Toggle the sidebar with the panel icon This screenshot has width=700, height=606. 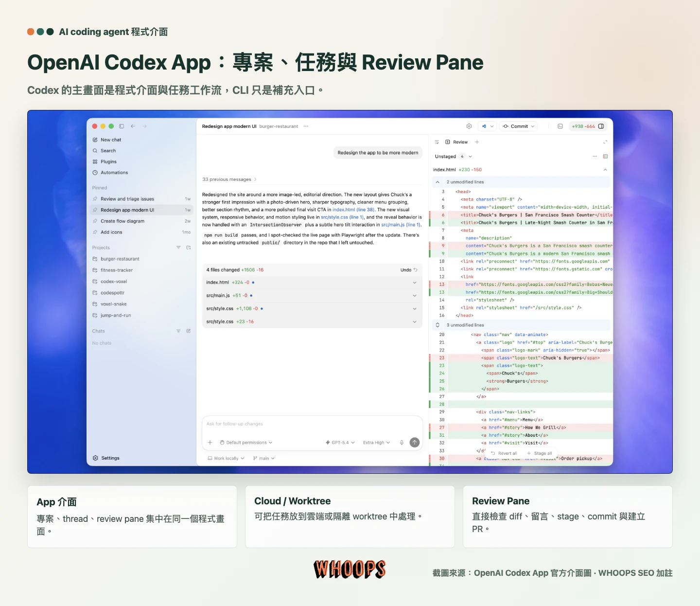122,126
